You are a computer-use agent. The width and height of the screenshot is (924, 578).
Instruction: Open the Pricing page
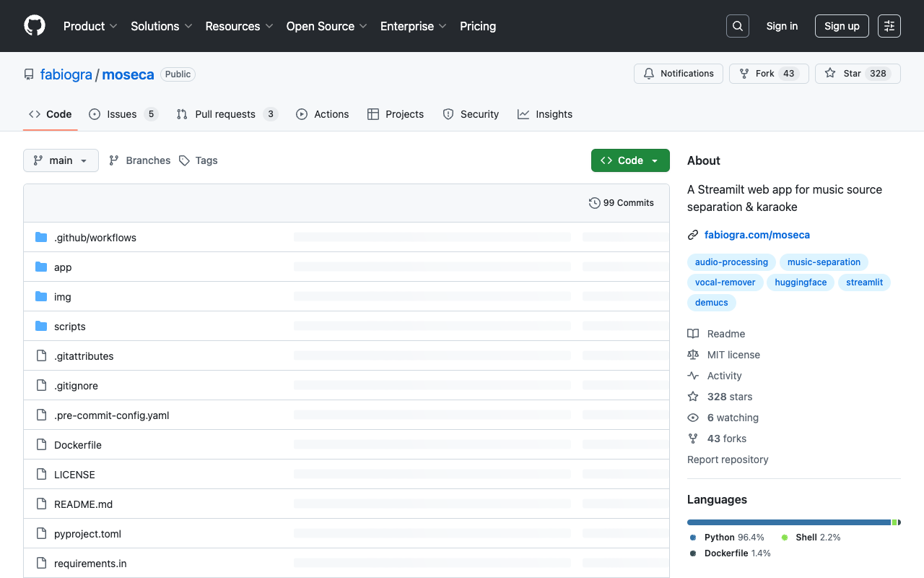tap(478, 26)
